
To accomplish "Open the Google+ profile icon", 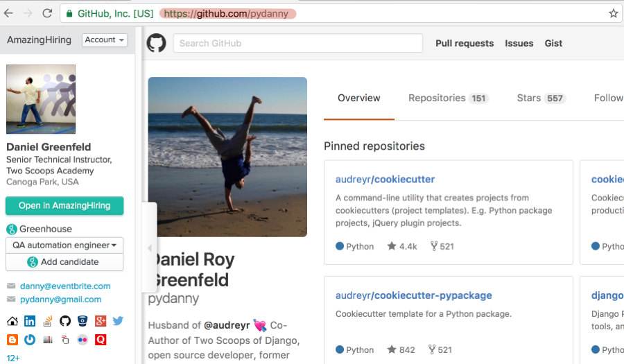I will (101, 321).
